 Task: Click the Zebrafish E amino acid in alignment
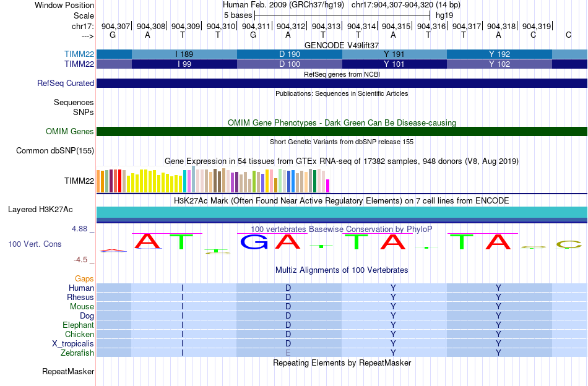pyautogui.click(x=288, y=353)
